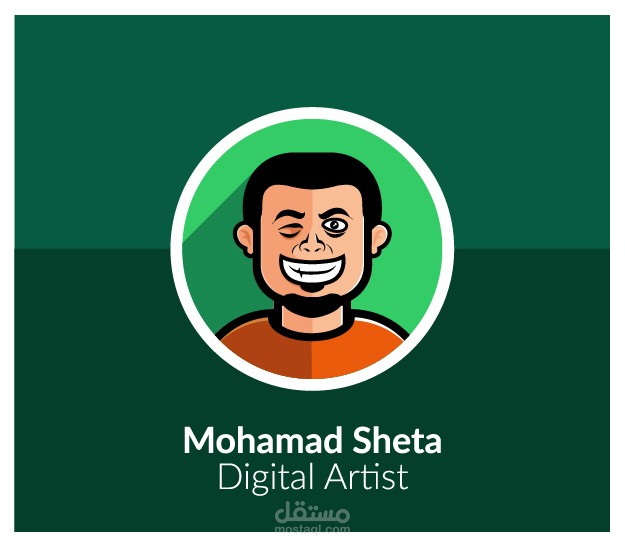Click the avatar's wide open eye
The image size is (625, 547).
pyautogui.click(x=335, y=226)
